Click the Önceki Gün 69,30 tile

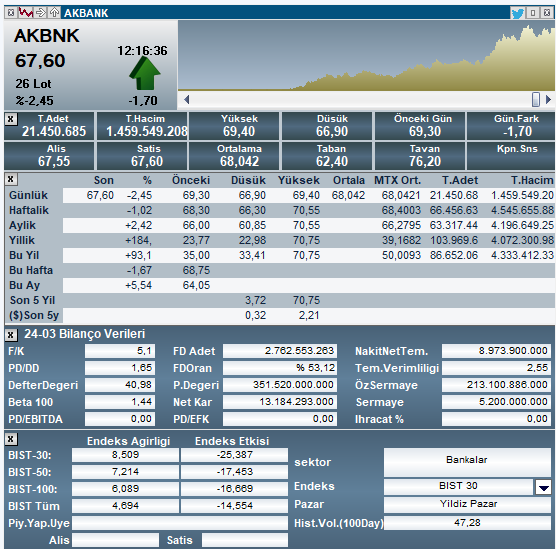pos(420,126)
